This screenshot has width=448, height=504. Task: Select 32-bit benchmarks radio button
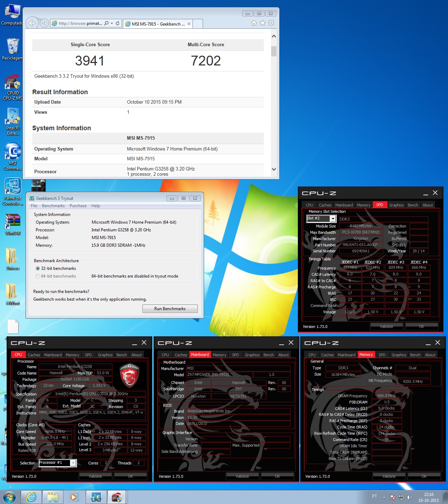(x=38, y=268)
